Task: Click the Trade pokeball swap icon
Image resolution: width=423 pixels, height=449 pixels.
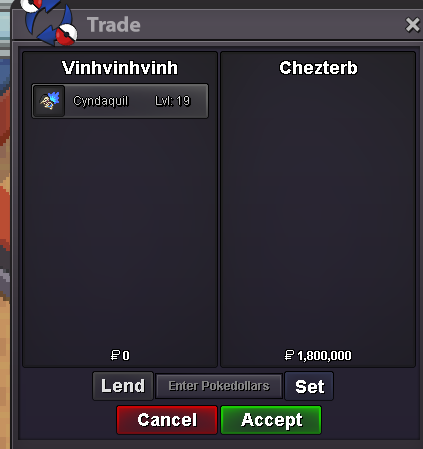Action: pos(50,22)
